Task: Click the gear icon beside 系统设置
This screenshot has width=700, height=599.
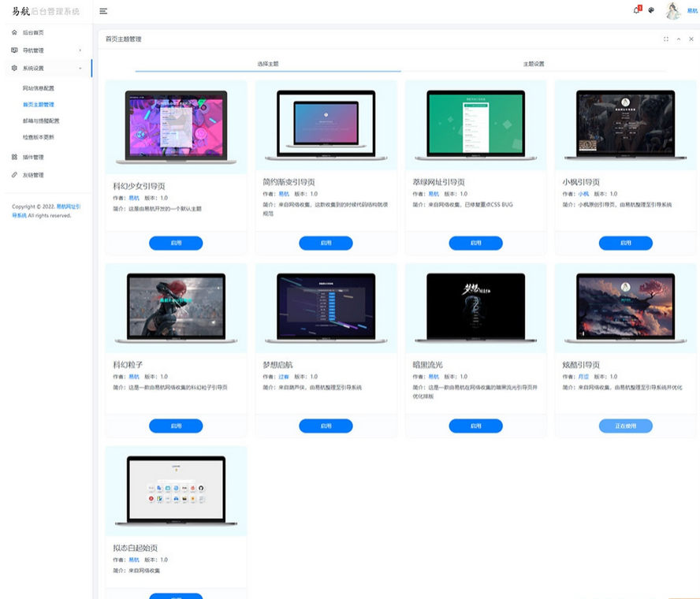Action: (x=14, y=69)
